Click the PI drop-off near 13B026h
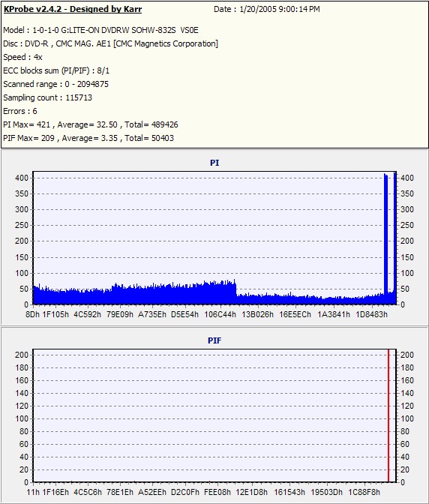Image resolution: width=429 pixels, height=504 pixels. (236, 288)
